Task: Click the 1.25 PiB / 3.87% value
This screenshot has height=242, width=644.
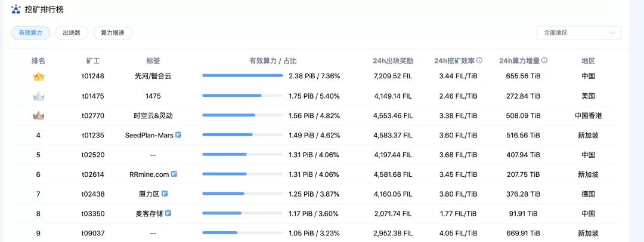Action: pos(314,194)
